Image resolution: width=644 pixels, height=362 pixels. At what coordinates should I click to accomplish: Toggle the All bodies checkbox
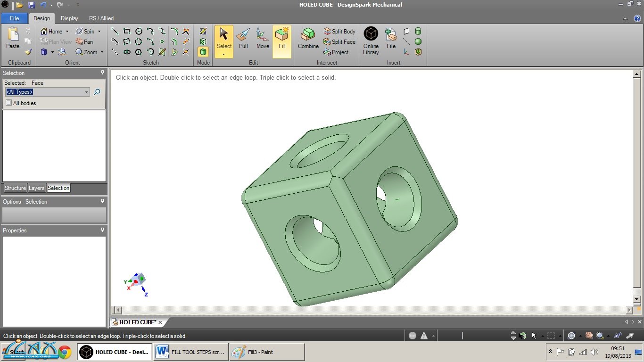(x=9, y=103)
